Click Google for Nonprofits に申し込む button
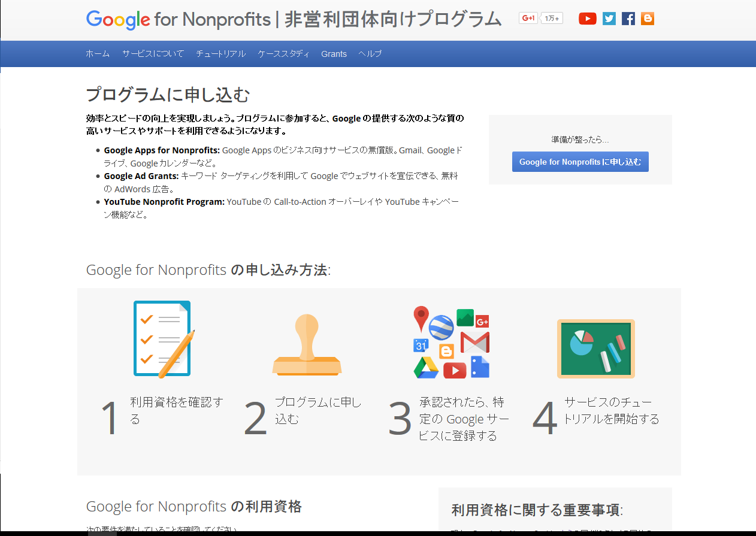Viewport: 756px width, 536px height. [580, 162]
